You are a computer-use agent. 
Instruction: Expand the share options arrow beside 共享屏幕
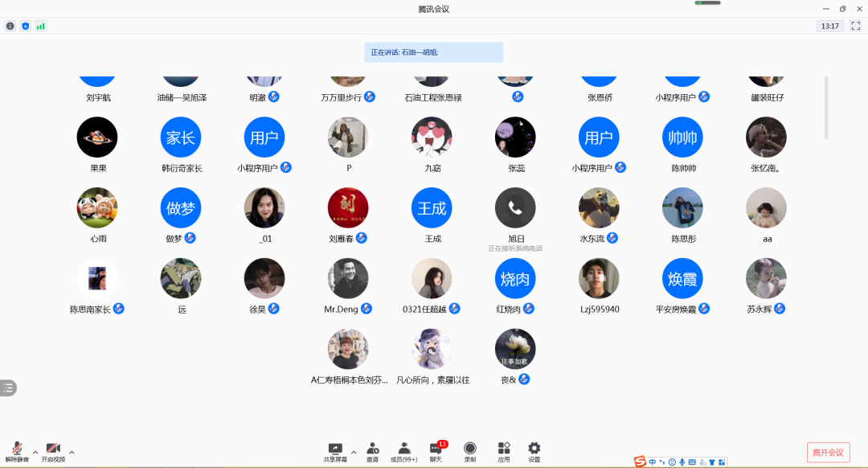pyautogui.click(x=354, y=451)
